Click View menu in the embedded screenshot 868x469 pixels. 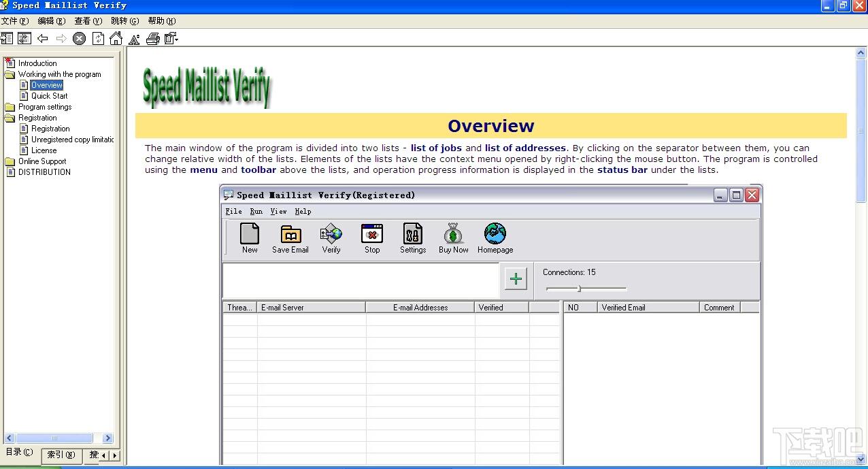pos(278,211)
